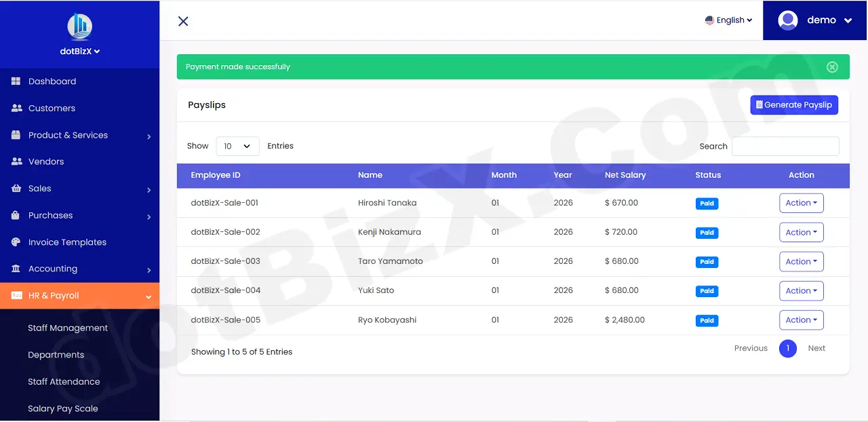Viewport: 868px width, 422px height.
Task: Dismiss the payment success alert
Action: tap(832, 66)
